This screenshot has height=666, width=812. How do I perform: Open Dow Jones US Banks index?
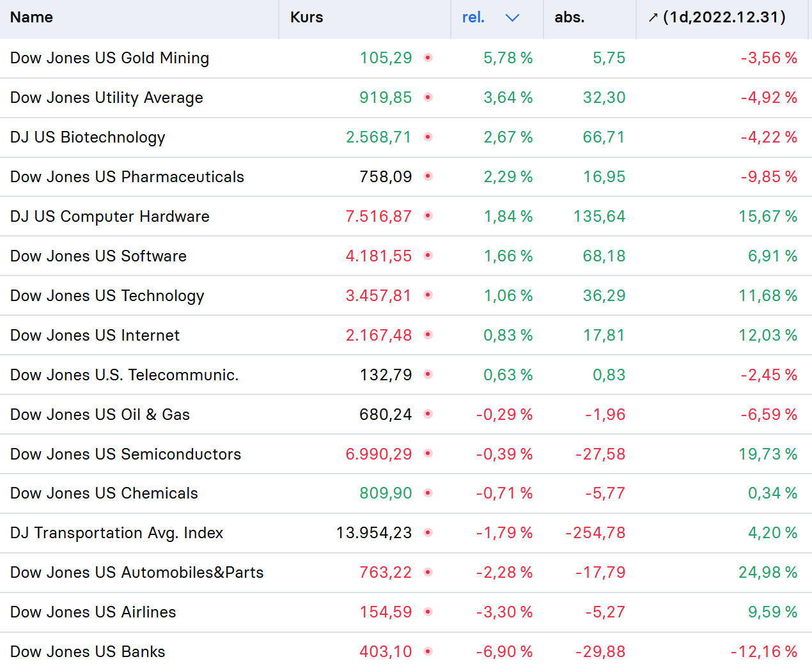(88, 652)
